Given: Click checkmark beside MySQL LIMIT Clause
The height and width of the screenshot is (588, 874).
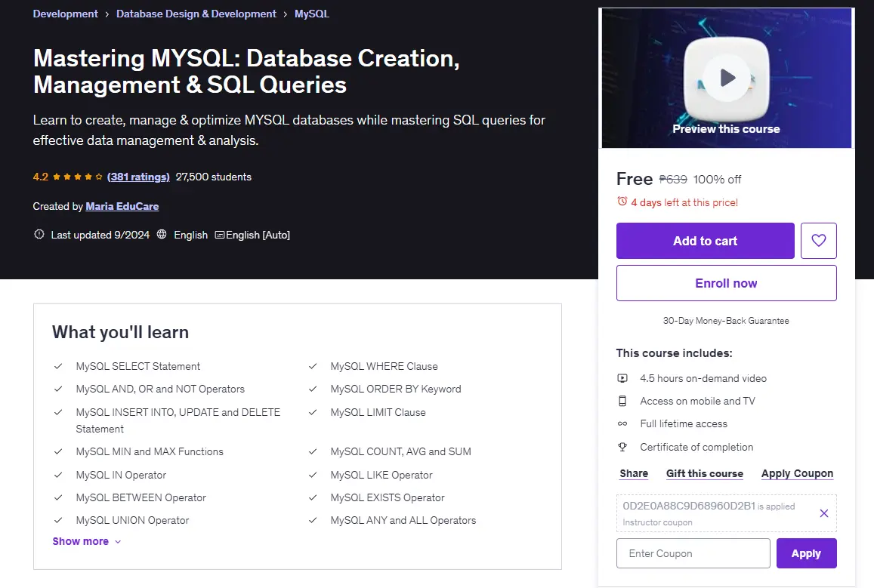Looking at the screenshot, I should [313, 413].
